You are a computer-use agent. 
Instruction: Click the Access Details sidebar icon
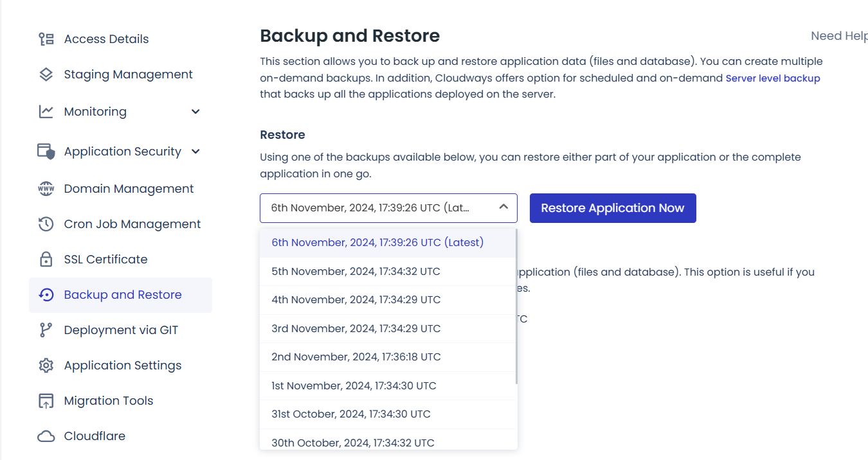click(46, 39)
